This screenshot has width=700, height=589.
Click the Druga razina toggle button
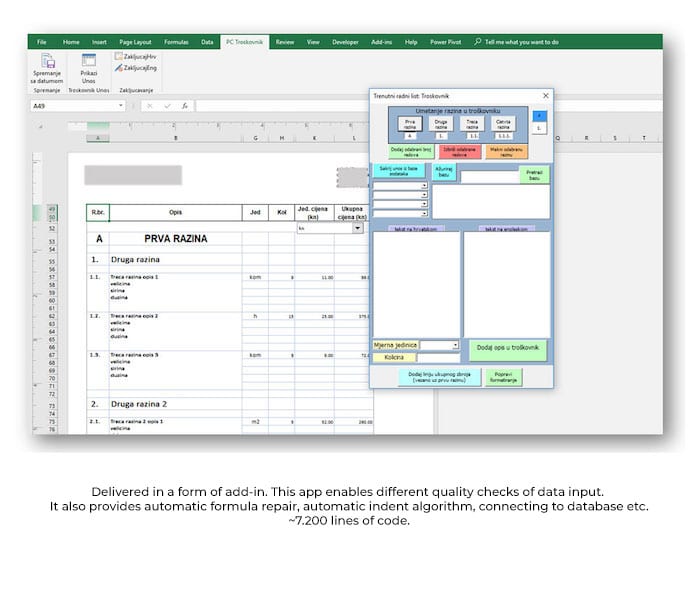click(x=441, y=124)
